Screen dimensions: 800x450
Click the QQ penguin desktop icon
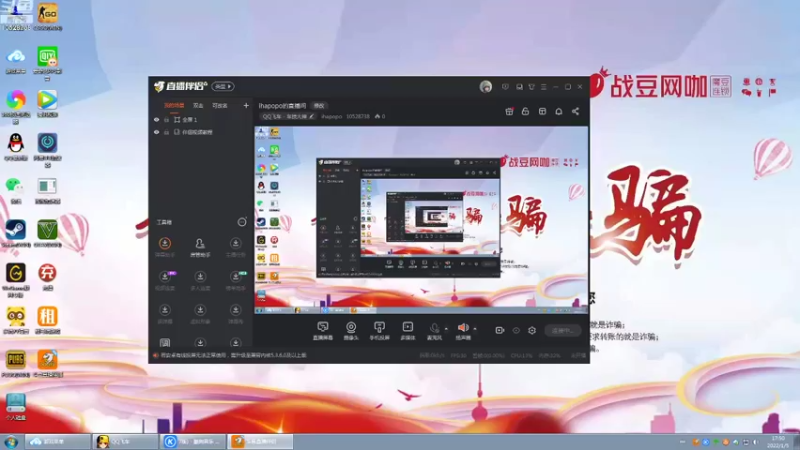[x=16, y=147]
